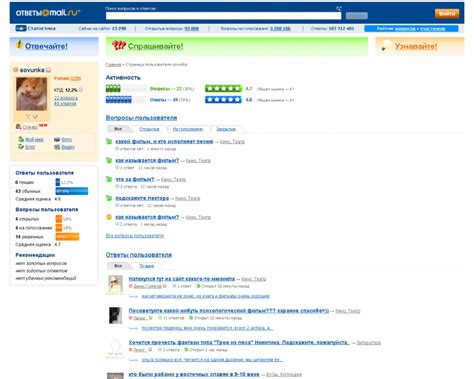Image resolution: width=474 pixels, height=379 pixels.
Task: Click small info icon next to sovunka
Action: 49,70
